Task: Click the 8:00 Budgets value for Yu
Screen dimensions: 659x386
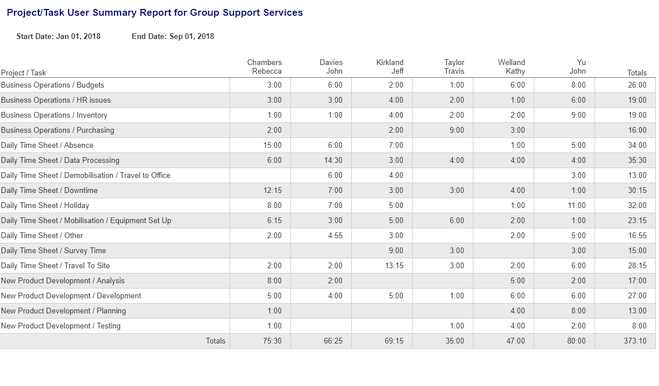Action: 578,85
